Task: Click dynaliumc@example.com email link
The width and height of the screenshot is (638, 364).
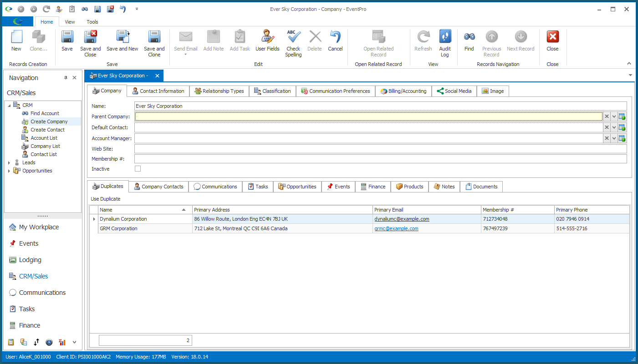Action: click(402, 219)
